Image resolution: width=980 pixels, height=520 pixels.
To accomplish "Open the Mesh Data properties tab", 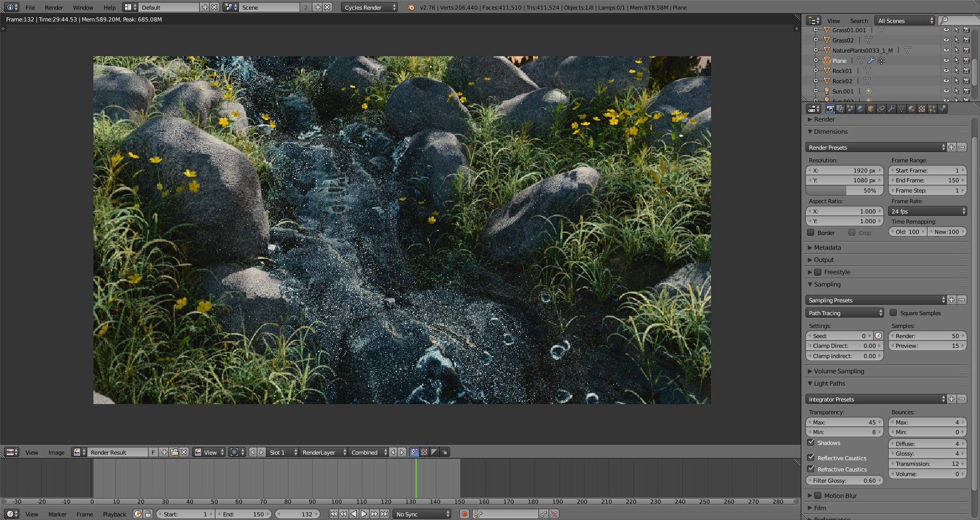I will click(x=901, y=109).
